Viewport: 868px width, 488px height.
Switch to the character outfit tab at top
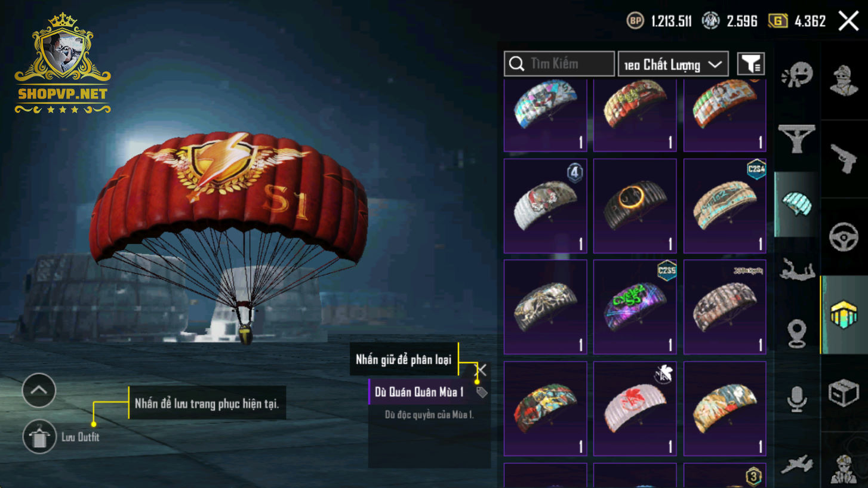[844, 79]
